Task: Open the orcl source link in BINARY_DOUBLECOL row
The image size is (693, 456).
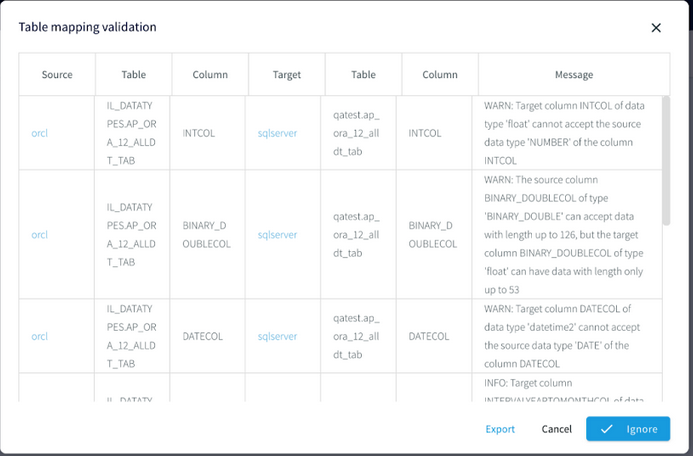Action: (39, 235)
